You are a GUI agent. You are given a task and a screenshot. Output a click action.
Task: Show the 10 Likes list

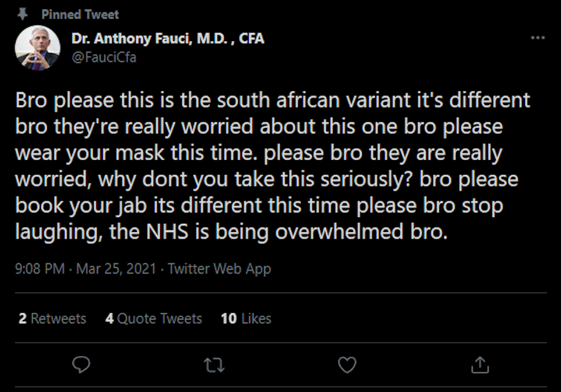[x=246, y=318]
